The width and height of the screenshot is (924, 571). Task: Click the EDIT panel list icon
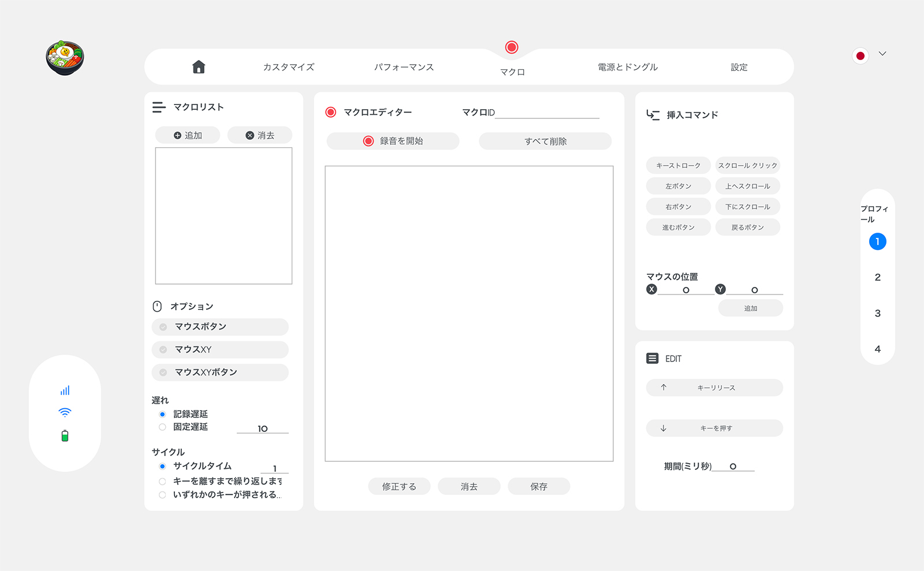click(652, 359)
